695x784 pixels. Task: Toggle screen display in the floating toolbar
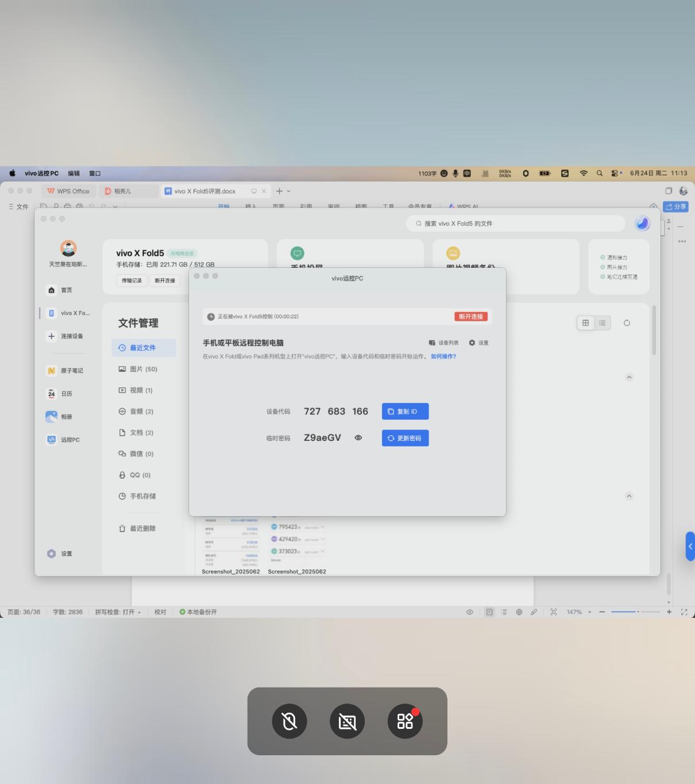(347, 721)
